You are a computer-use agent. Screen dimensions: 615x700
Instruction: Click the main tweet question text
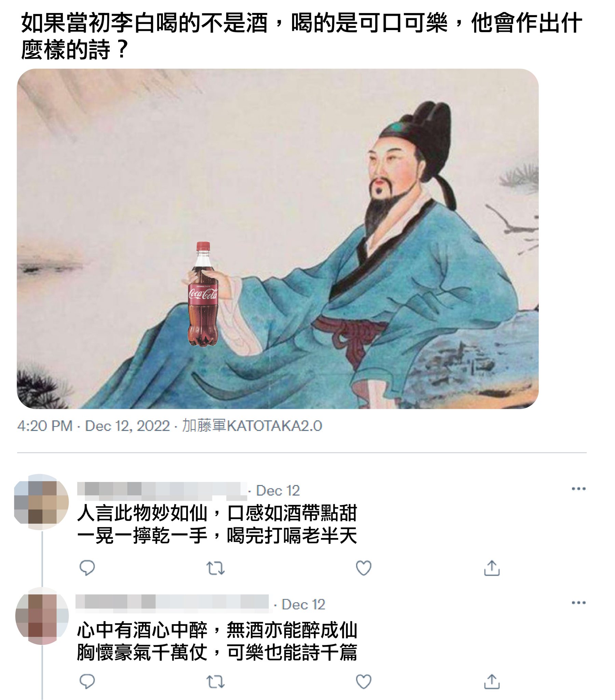coord(301,36)
